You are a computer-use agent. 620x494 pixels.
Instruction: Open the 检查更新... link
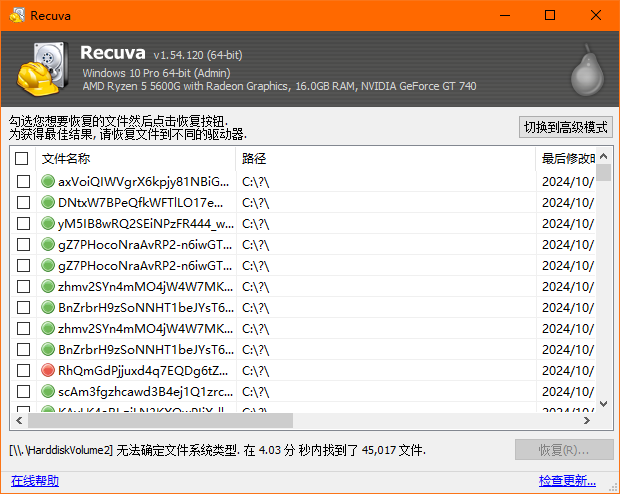pyautogui.click(x=567, y=481)
